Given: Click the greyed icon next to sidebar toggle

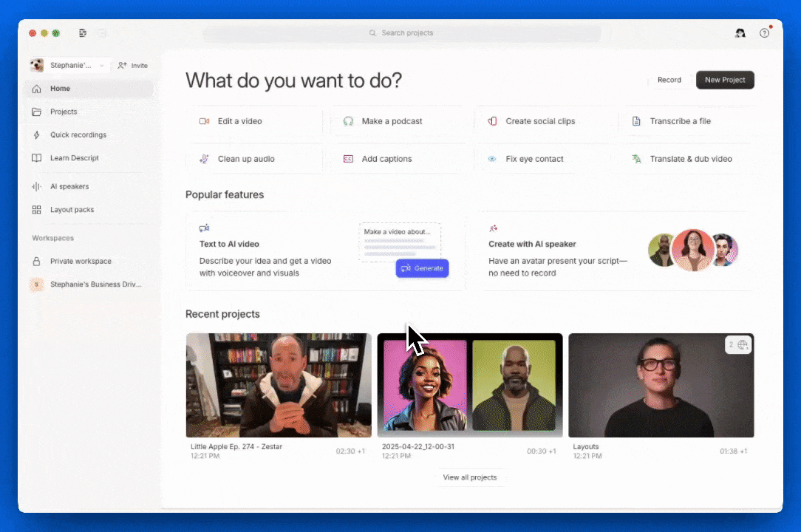Looking at the screenshot, I should (x=102, y=33).
